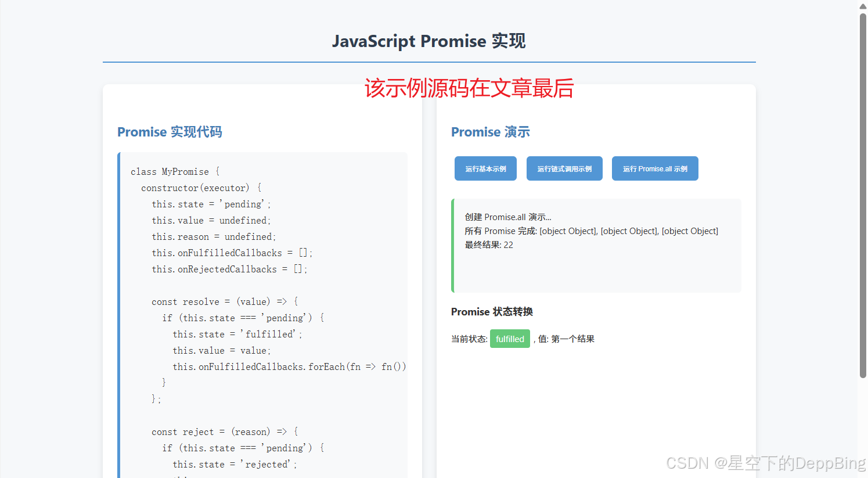The height and width of the screenshot is (478, 868).
Task: Click the const resolve = (value) => { line
Action: tap(225, 302)
